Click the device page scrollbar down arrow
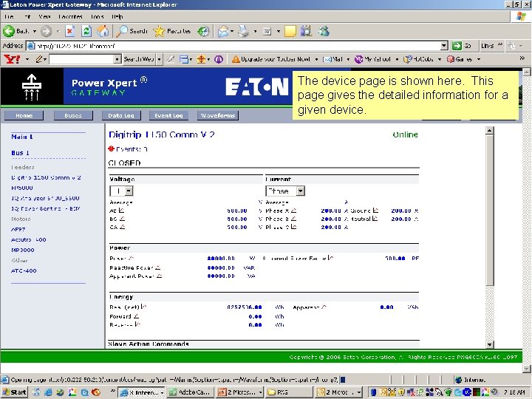The height and width of the screenshot is (399, 532). pos(489,345)
